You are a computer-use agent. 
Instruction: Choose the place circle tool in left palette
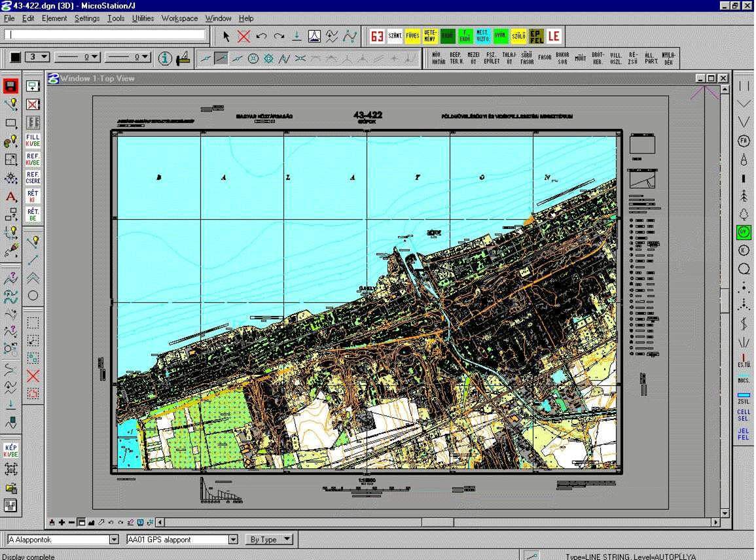point(33,296)
